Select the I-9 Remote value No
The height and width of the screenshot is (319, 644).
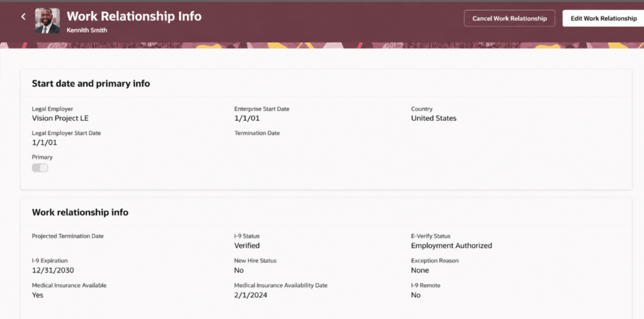[415, 295]
